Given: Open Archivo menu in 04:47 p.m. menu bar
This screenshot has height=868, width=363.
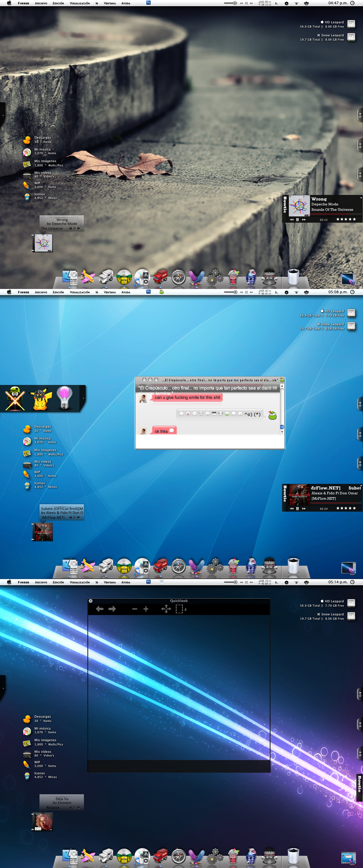Looking at the screenshot, I should coord(41,3).
